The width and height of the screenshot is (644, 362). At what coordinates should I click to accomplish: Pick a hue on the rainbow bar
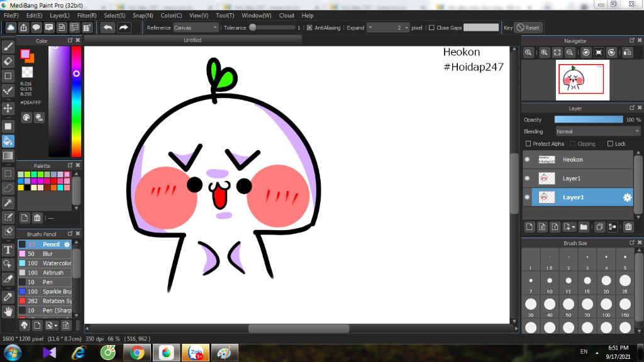76,101
